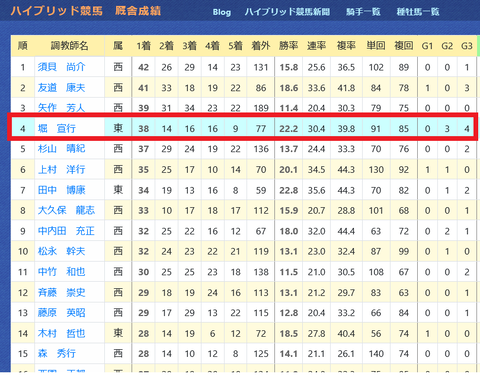480x380 pixels.
Task: Select 単回 value 140 in 森 秀行 row
Action: click(376, 354)
